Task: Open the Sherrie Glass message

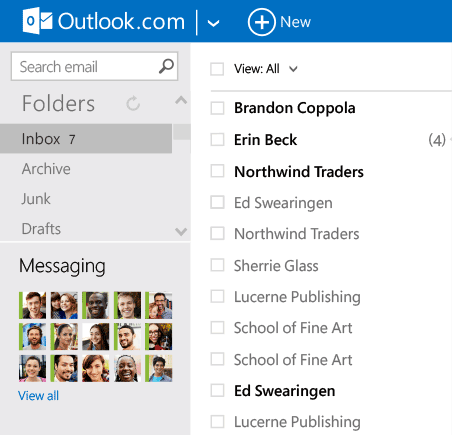Action: coord(276,266)
